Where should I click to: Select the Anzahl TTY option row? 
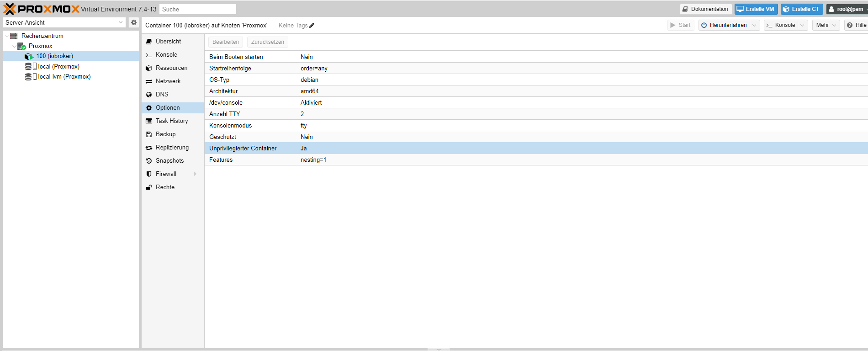pyautogui.click(x=536, y=114)
